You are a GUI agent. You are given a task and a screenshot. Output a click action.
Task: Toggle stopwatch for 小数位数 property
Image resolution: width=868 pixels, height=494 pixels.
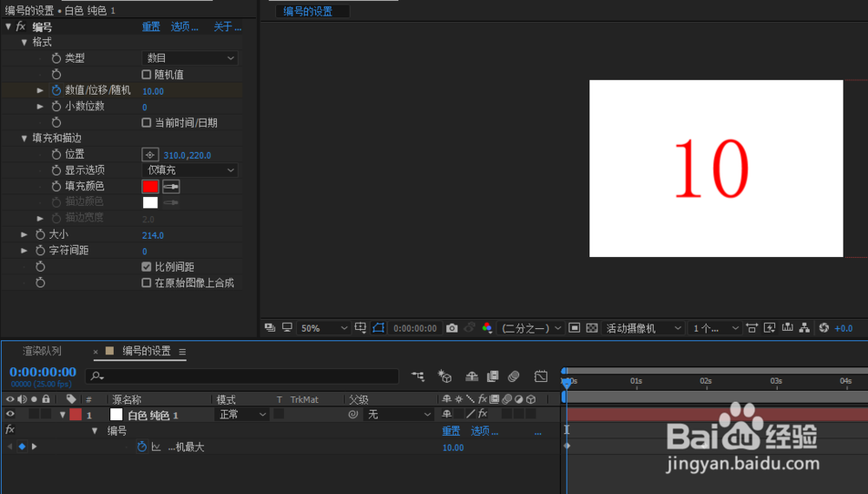(56, 106)
